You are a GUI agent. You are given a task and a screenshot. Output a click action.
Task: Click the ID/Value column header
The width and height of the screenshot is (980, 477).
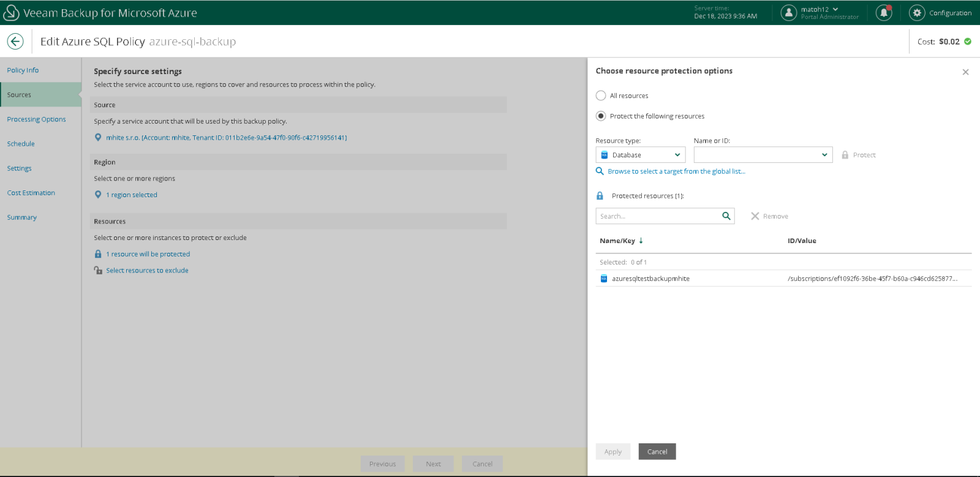click(x=802, y=241)
